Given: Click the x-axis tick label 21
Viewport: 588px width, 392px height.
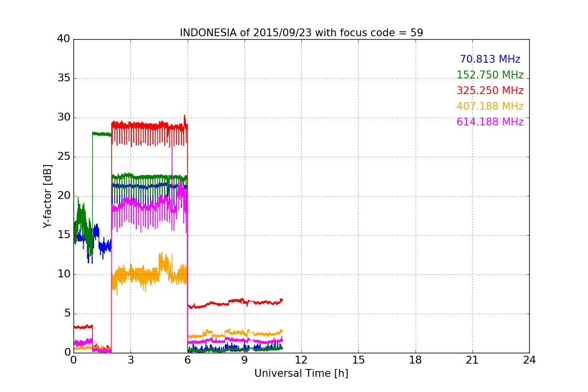Looking at the screenshot, I should pyautogui.click(x=472, y=360).
